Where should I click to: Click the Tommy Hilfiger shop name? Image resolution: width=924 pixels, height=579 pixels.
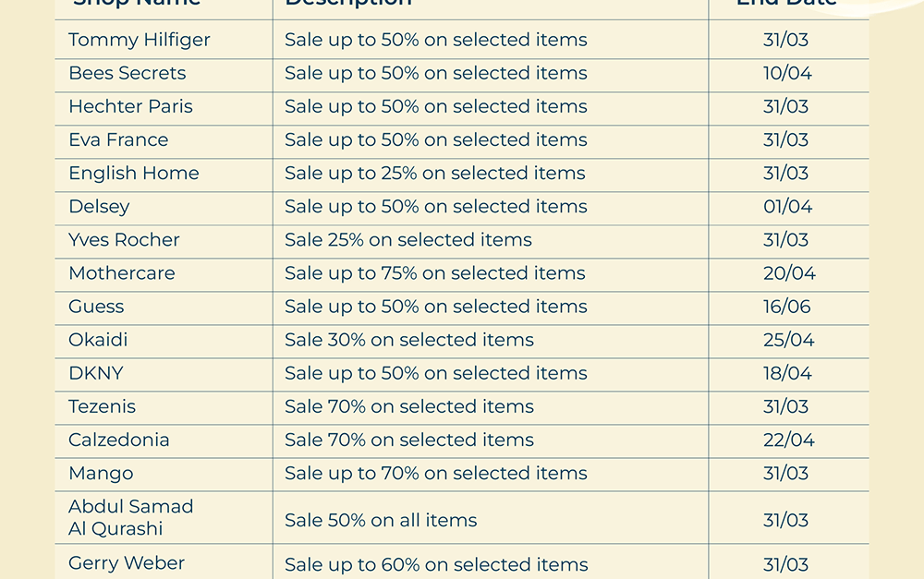[140, 41]
